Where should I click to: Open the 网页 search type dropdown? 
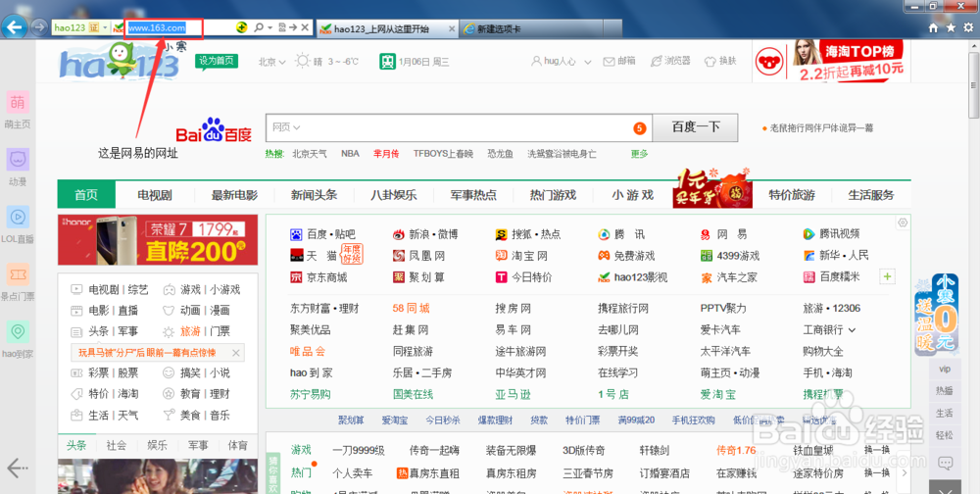[x=286, y=127]
